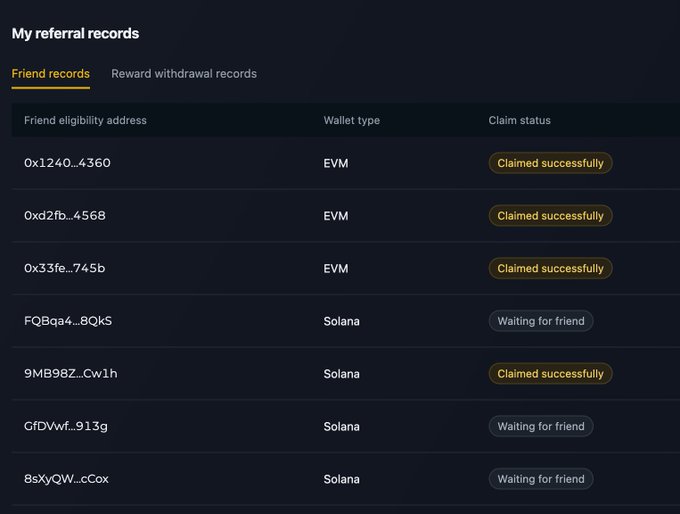Select Solana wallet type for GfDVwf...913g
This screenshot has width=680, height=514.
341,427
